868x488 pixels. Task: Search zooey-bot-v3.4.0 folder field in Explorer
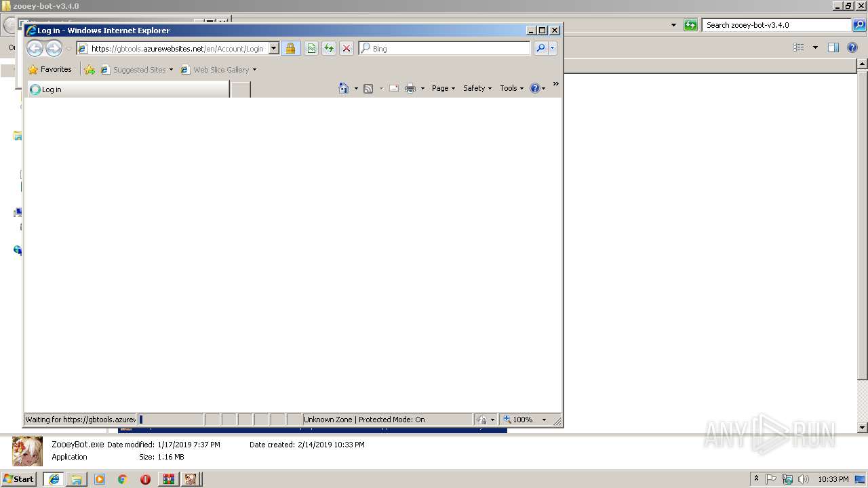[776, 25]
